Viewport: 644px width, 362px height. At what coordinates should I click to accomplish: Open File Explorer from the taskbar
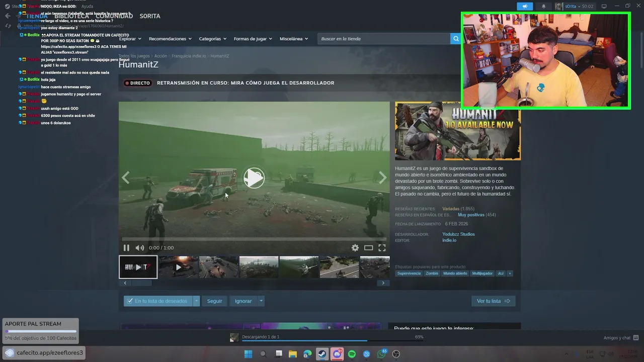[292, 354]
